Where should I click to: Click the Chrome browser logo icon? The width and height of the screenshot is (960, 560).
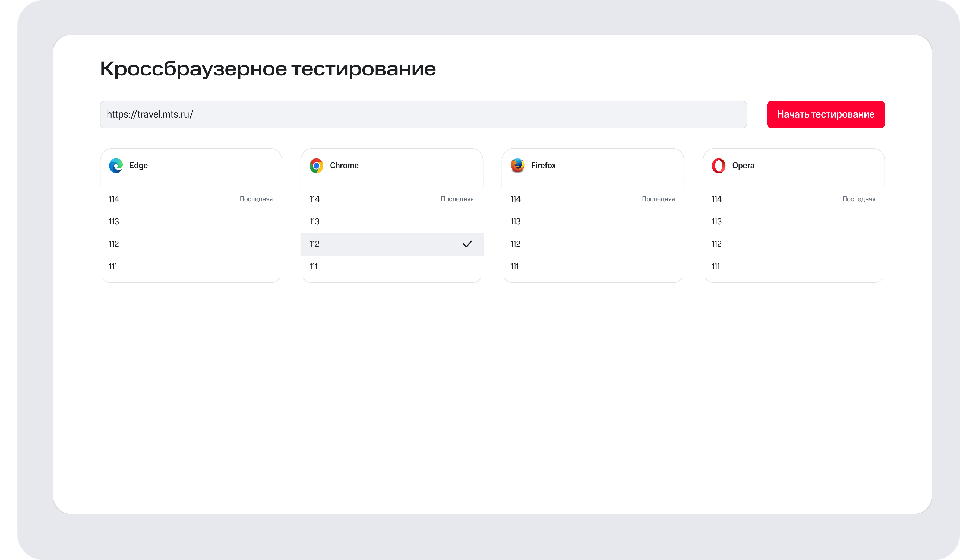point(316,166)
